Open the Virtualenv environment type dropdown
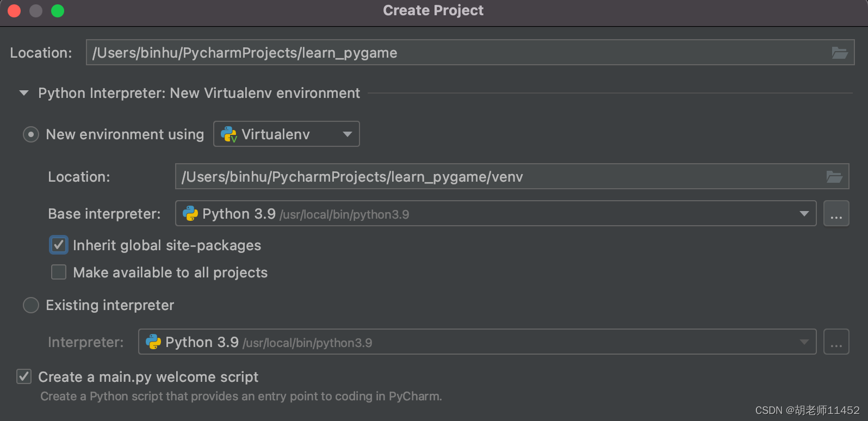 pos(287,134)
